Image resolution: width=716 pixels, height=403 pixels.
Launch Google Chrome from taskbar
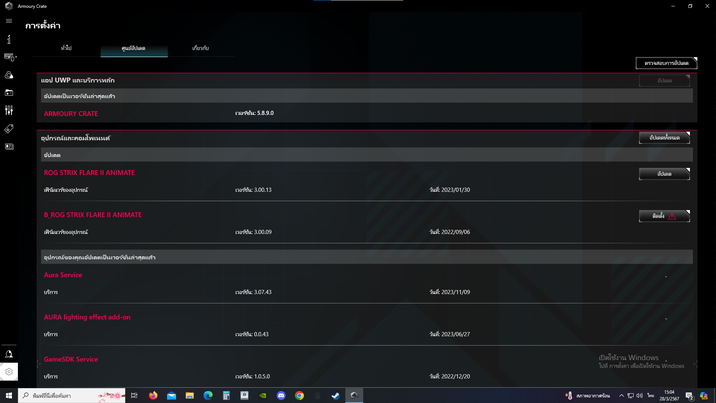[299, 396]
